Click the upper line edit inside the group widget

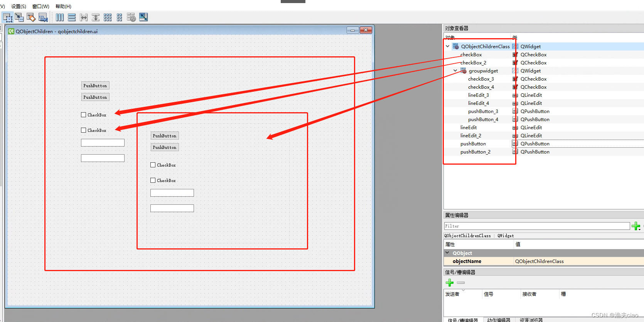click(x=172, y=193)
